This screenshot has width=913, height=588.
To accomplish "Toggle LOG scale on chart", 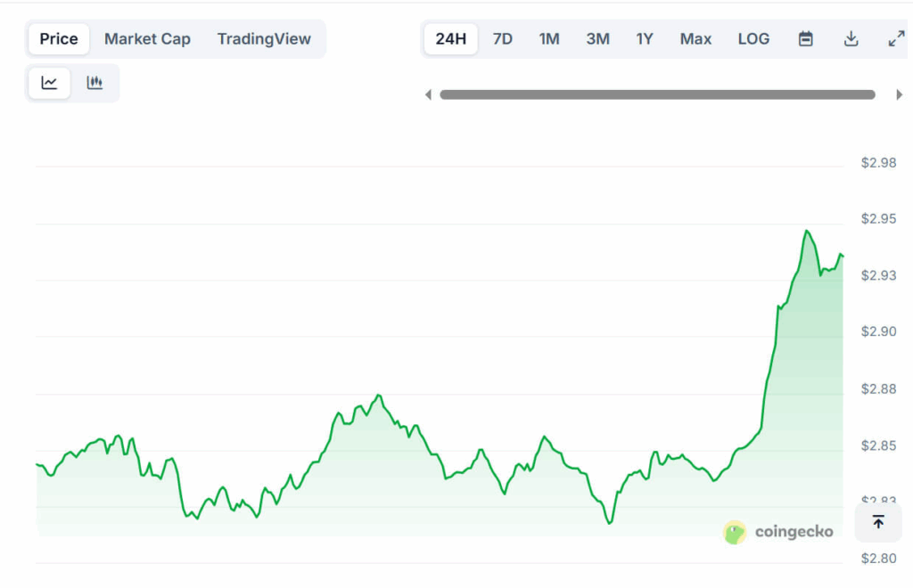I will pos(753,39).
